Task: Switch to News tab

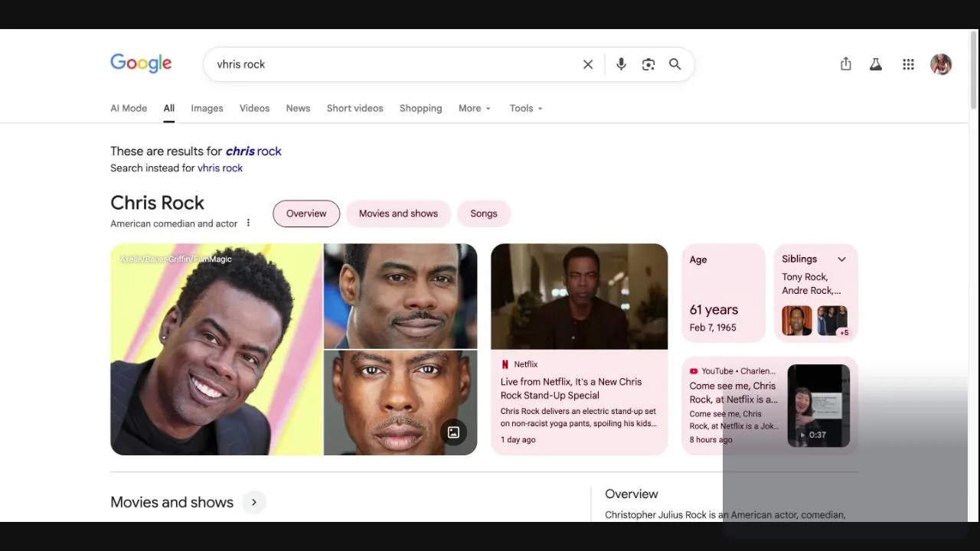Action: click(298, 108)
